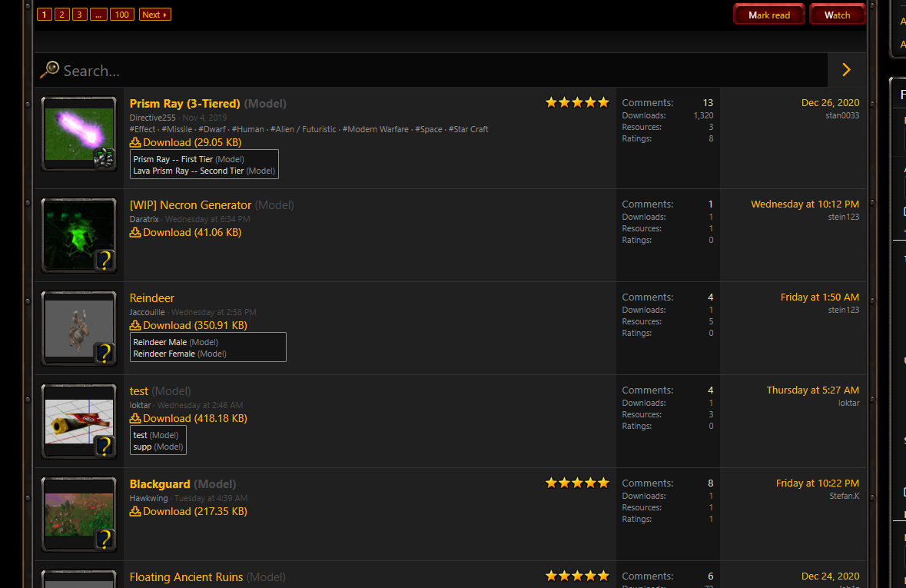Open author Directive255 profile
Screen dimensions: 906x588
click(x=153, y=118)
